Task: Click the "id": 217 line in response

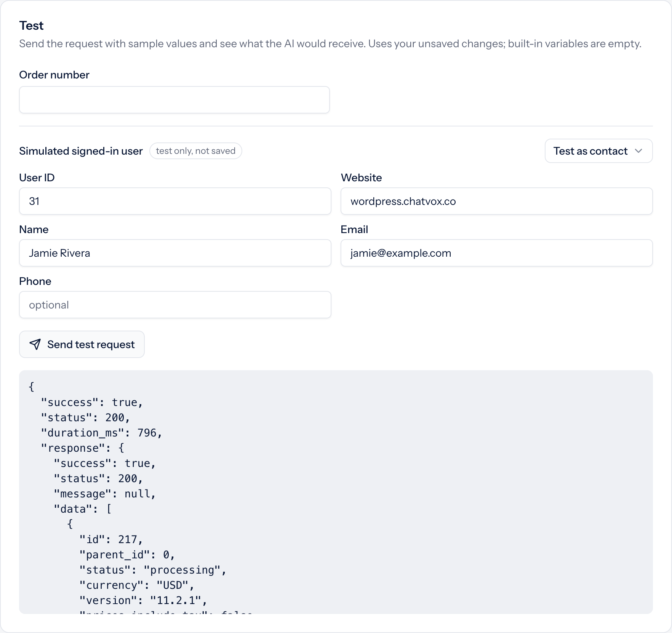Action: 111,539
